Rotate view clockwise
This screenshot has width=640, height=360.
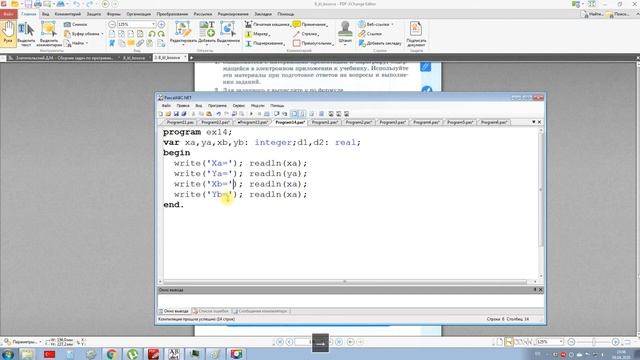pyautogui.click(x=161, y=34)
